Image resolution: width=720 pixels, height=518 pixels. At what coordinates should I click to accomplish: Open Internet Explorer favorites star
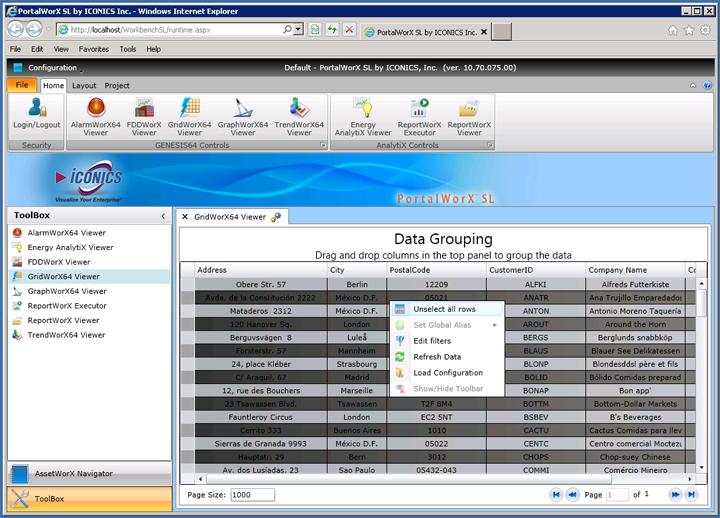[689, 30]
